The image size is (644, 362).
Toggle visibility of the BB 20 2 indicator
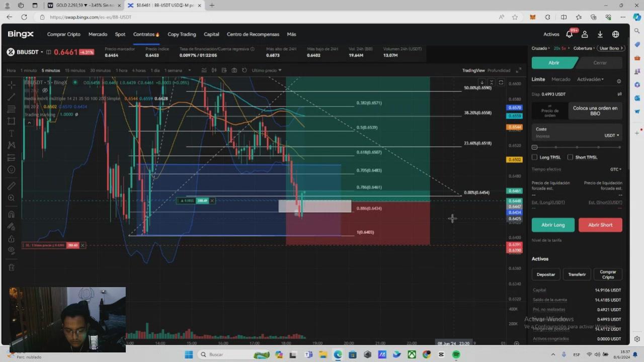pos(44,90)
